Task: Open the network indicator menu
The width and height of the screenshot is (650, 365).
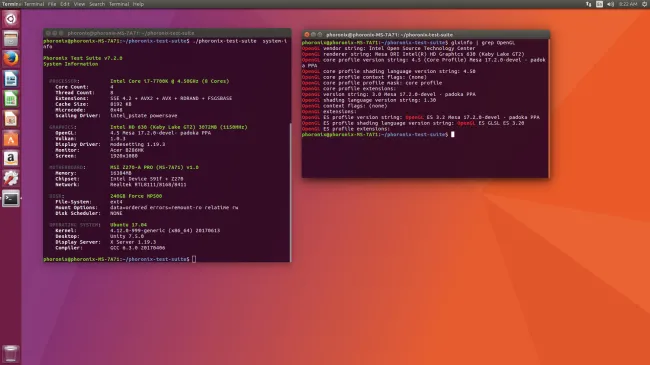Action: point(589,4)
